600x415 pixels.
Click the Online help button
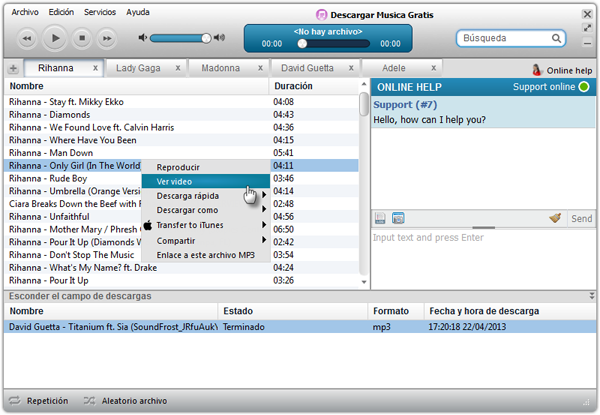(562, 70)
